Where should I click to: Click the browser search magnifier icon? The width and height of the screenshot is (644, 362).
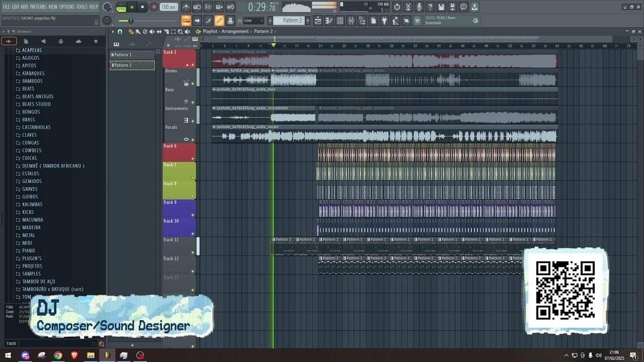pyautogui.click(x=101, y=344)
